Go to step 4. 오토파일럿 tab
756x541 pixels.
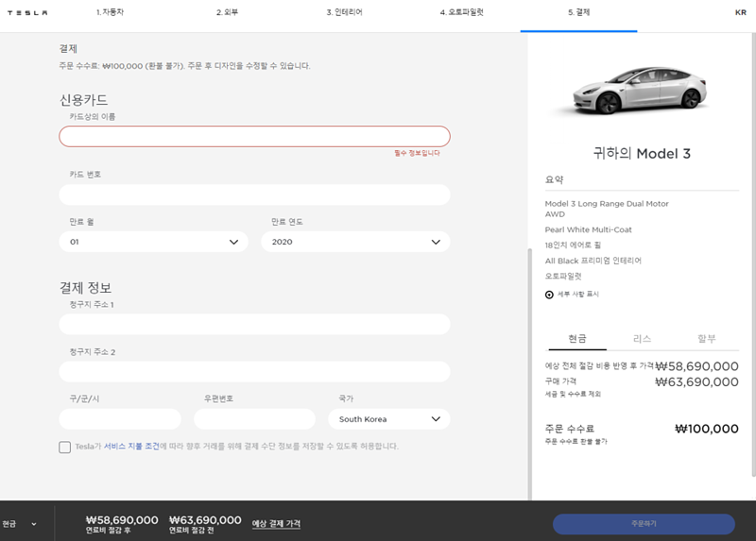pos(461,12)
